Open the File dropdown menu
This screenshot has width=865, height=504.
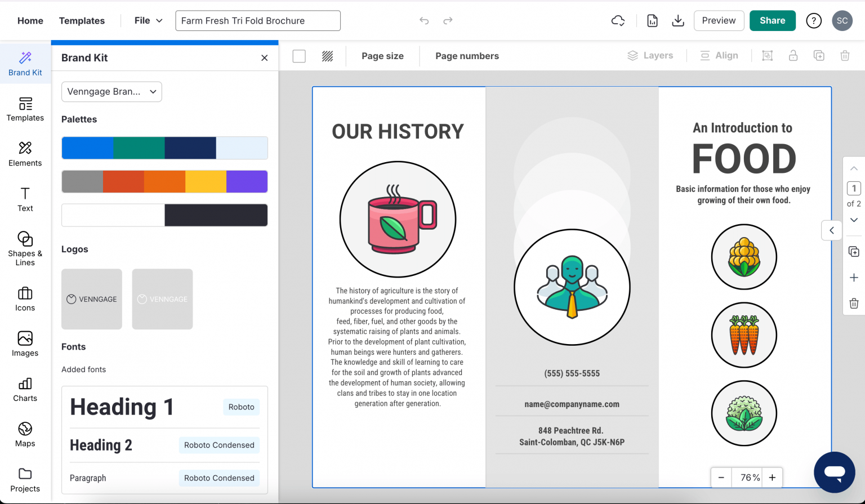coord(148,21)
